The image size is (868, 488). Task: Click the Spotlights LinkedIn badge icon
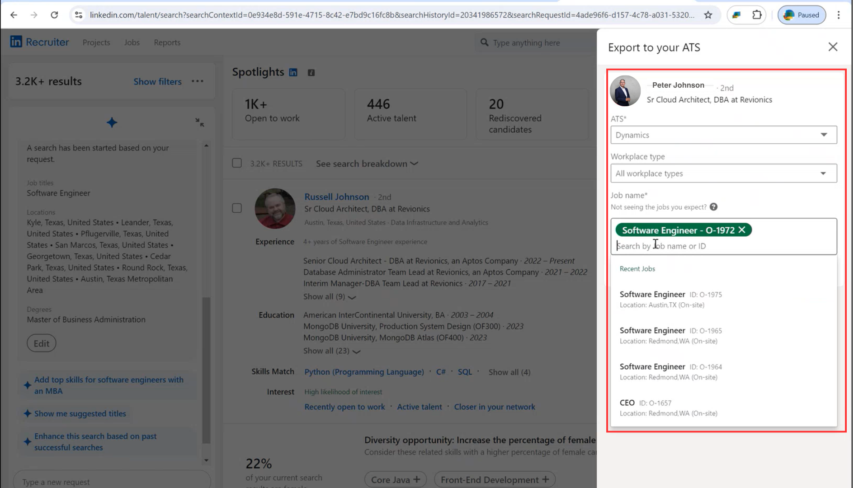point(293,72)
